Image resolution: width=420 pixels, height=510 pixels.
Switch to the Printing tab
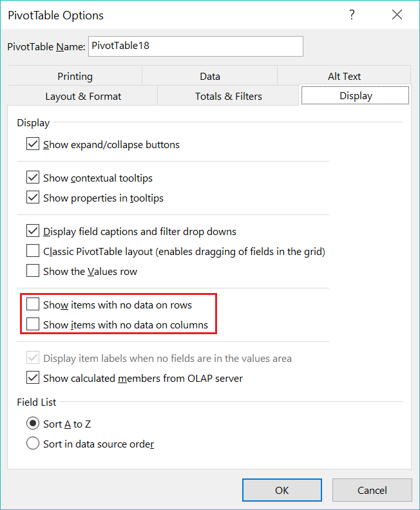[75, 76]
